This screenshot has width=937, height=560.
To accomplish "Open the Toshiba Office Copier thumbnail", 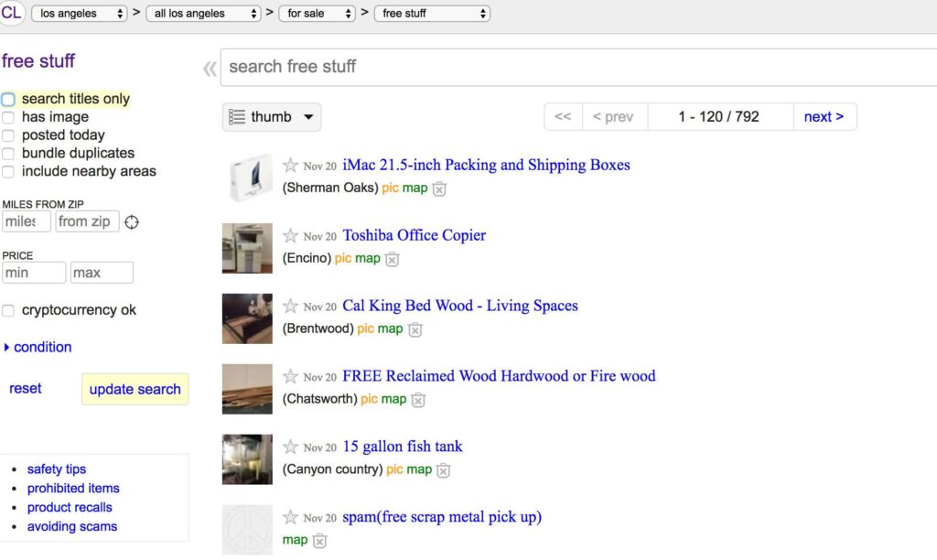I will [247, 248].
